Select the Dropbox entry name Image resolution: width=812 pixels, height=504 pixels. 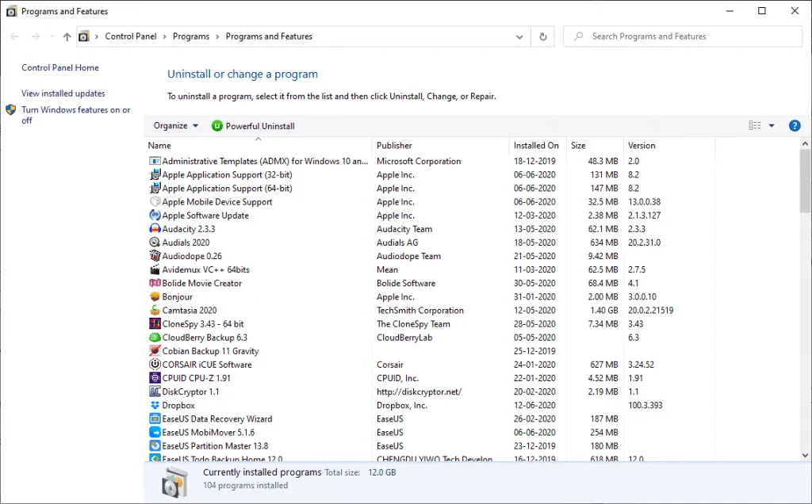[178, 406]
